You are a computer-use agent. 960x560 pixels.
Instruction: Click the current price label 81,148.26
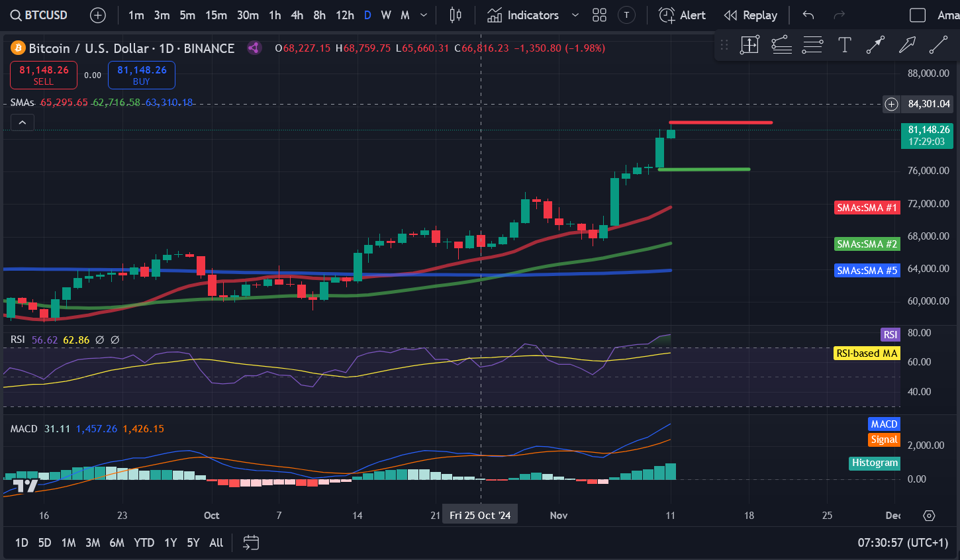point(928,135)
